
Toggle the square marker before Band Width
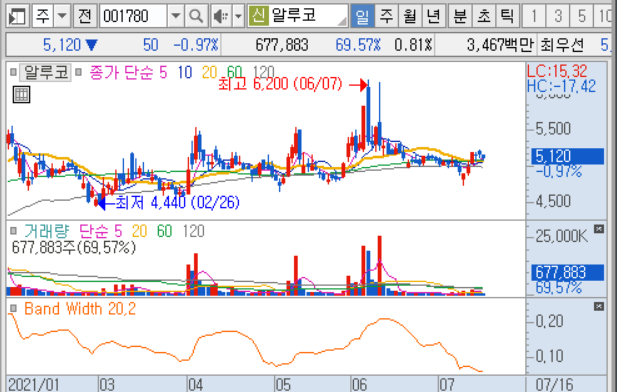(13, 309)
